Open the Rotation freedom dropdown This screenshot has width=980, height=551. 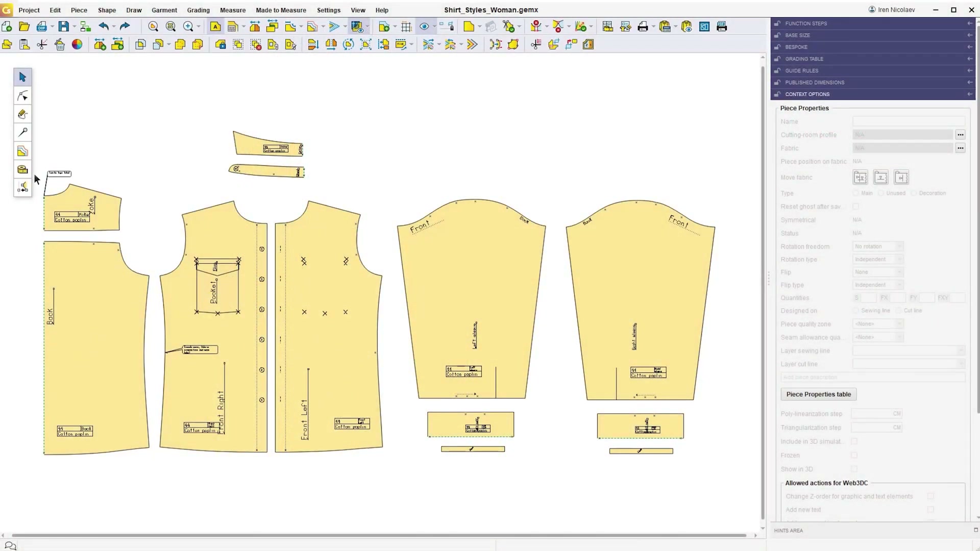878,246
